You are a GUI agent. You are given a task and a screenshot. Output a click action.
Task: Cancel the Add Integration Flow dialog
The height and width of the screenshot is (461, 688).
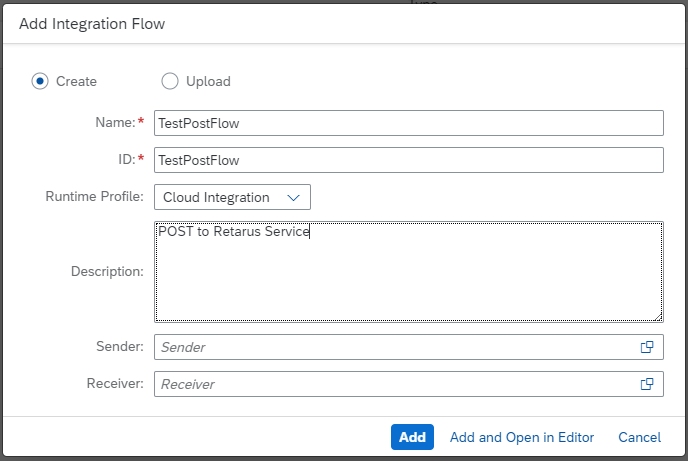click(x=639, y=437)
